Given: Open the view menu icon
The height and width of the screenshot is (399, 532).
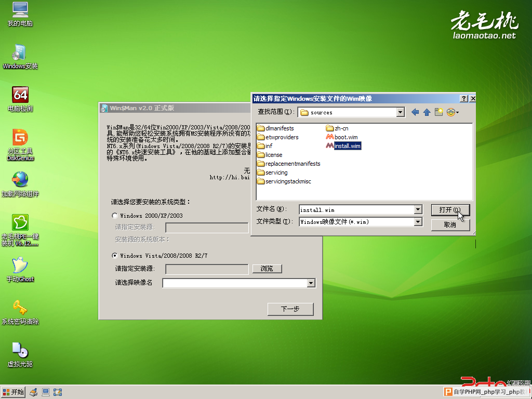Looking at the screenshot, I should (453, 112).
